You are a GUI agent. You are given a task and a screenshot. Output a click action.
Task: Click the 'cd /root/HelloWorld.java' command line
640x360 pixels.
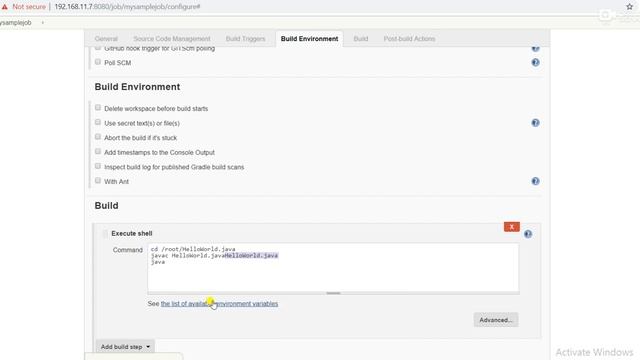click(x=193, y=249)
